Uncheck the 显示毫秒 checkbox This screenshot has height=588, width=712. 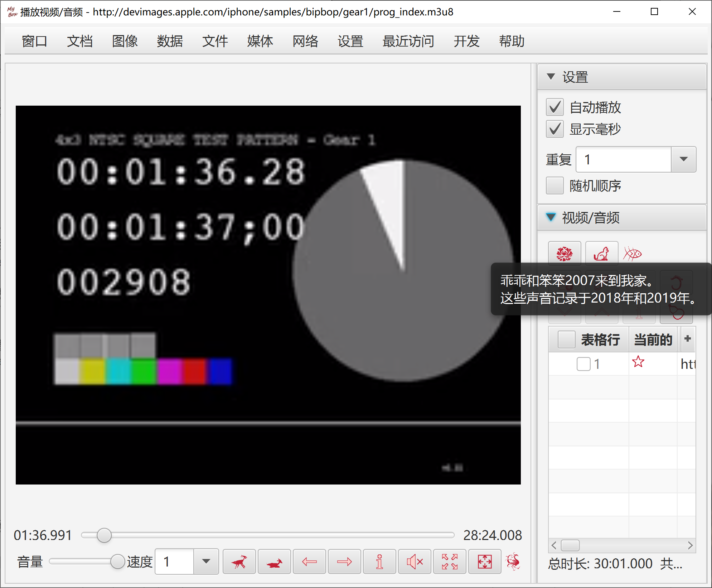coord(554,129)
